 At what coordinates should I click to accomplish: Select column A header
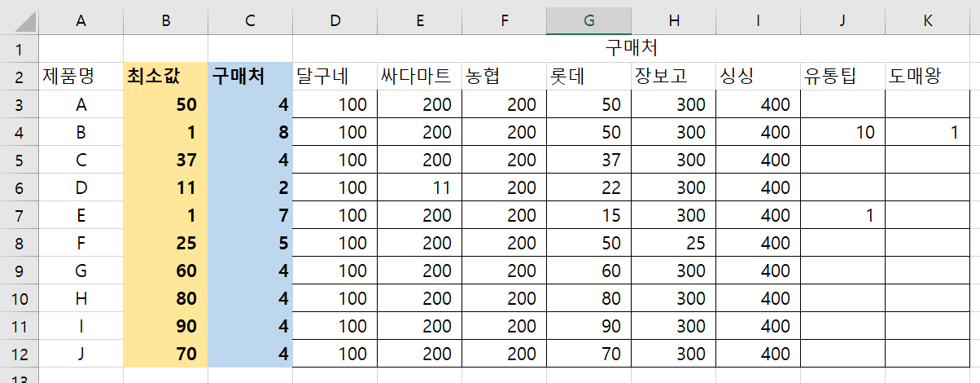(x=81, y=21)
